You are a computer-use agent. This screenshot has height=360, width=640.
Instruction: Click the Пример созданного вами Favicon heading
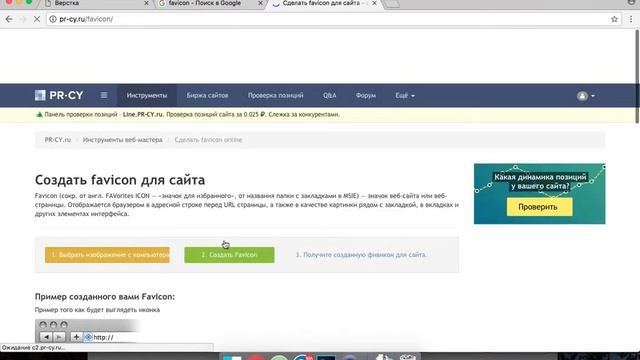(105, 297)
